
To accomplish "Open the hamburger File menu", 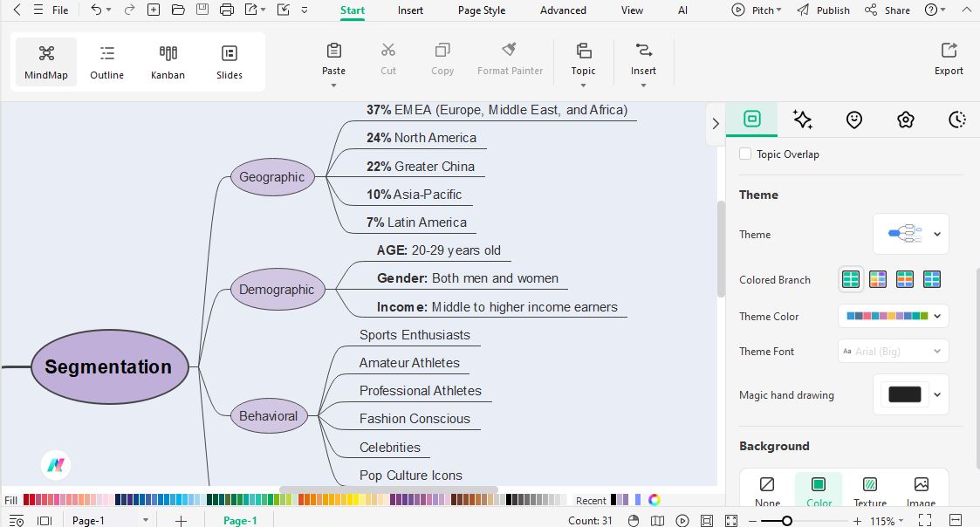I will coord(51,10).
